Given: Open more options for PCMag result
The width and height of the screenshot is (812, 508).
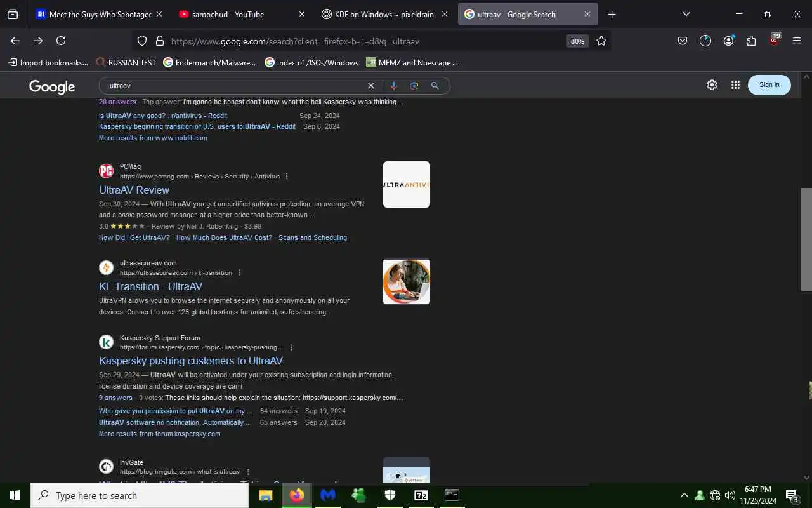Looking at the screenshot, I should click(x=287, y=177).
